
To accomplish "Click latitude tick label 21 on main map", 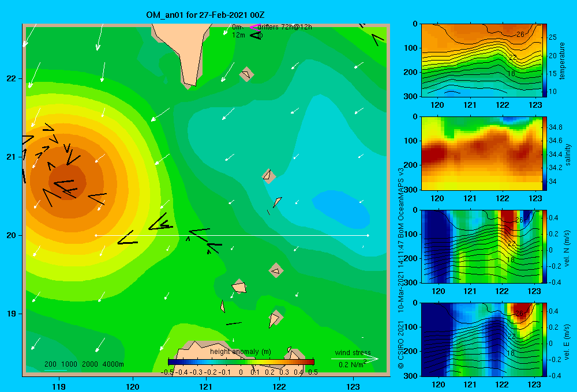I will click(x=12, y=157).
